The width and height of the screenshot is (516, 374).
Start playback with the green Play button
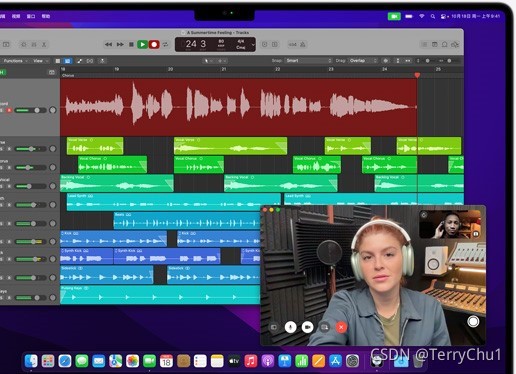coord(142,44)
